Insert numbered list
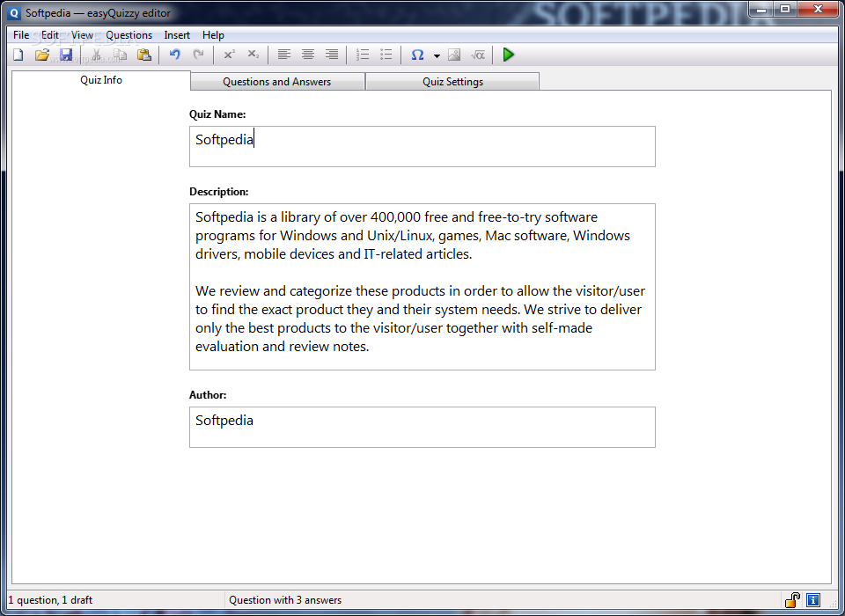845x616 pixels. 363,55
